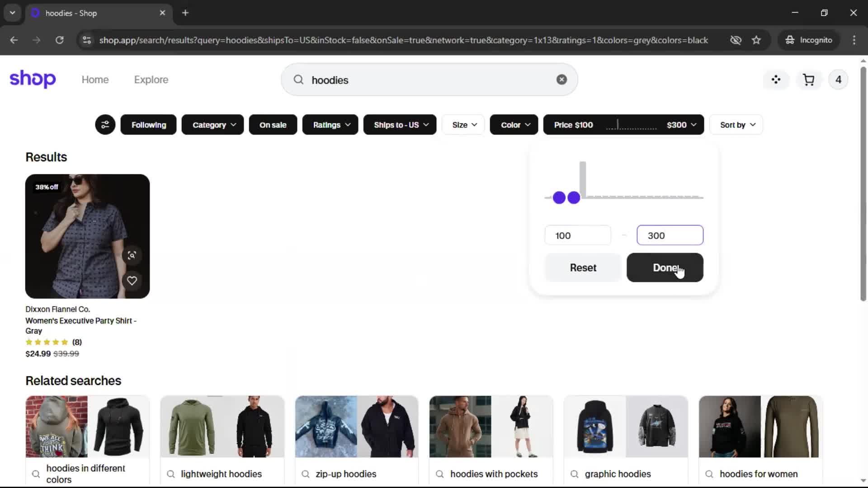Go to the Shop logo home
Viewport: 868px width, 488px height.
tap(33, 79)
